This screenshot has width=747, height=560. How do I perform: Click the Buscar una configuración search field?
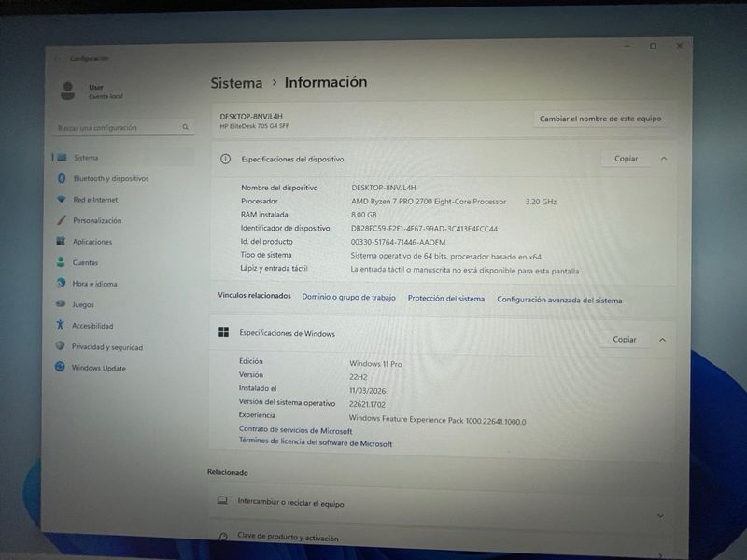pyautogui.click(x=123, y=127)
